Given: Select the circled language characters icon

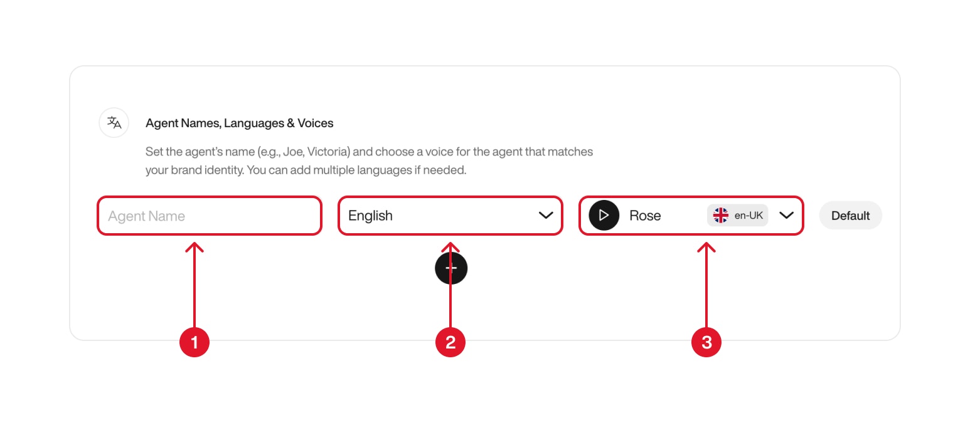Looking at the screenshot, I should pyautogui.click(x=114, y=123).
